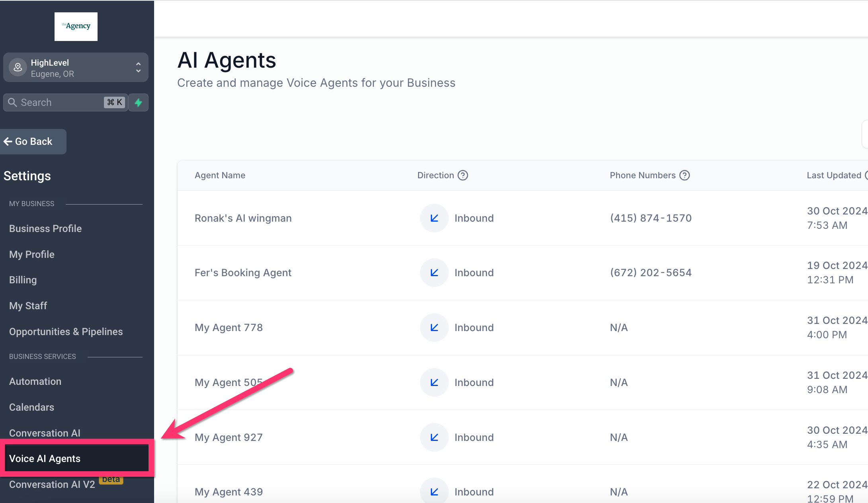
Task: Click the Agent Name column header
Action: click(220, 175)
